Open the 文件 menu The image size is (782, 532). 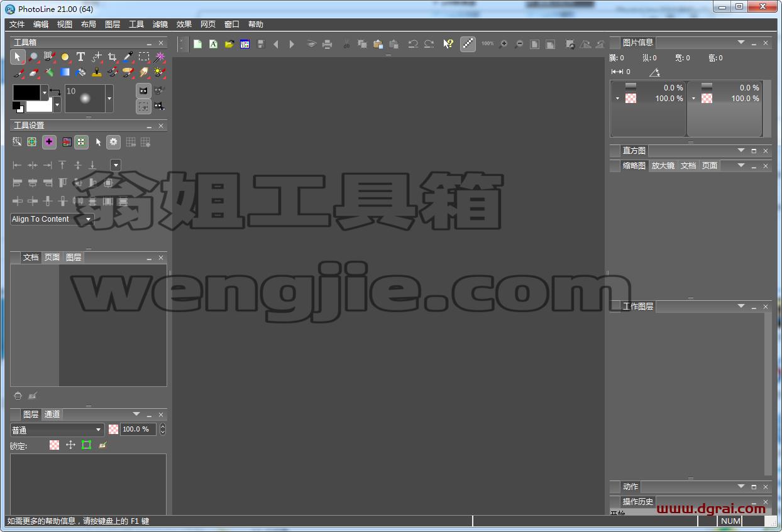tap(17, 24)
